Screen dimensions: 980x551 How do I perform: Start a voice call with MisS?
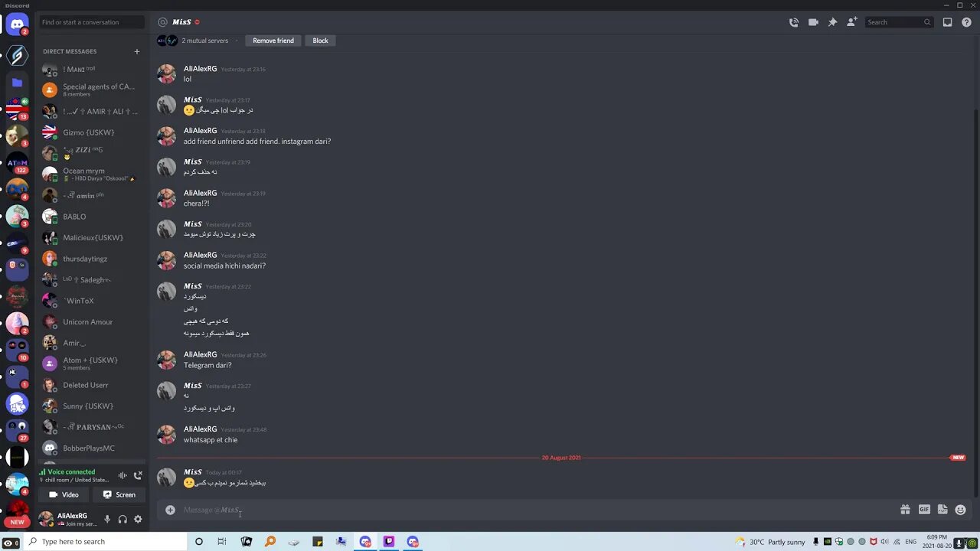[794, 22]
